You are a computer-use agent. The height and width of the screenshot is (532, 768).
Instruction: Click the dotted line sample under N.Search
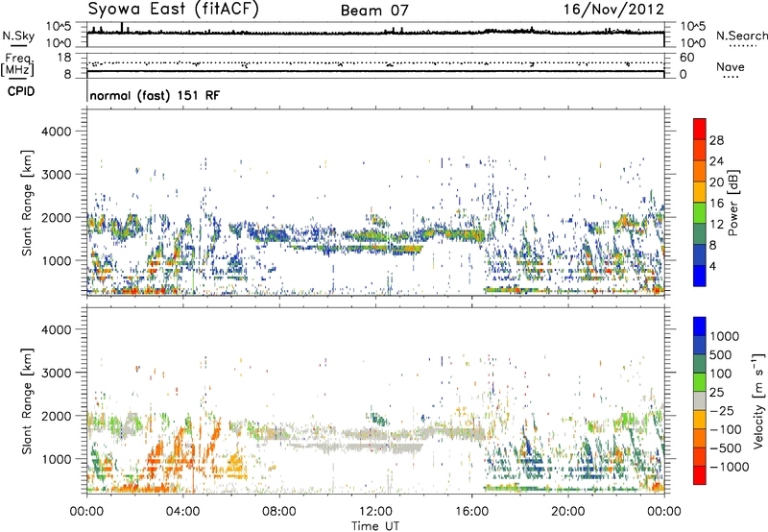[742, 46]
